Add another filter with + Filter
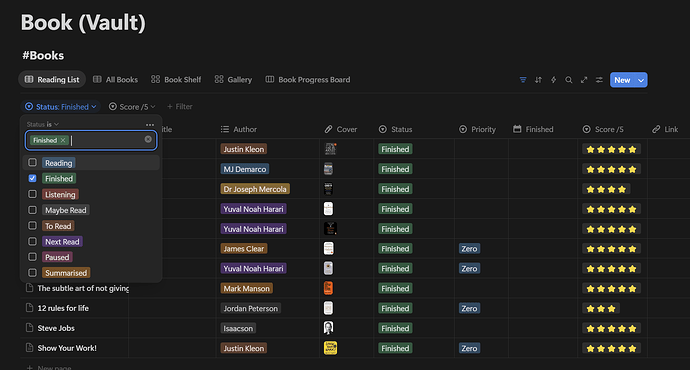690x370 pixels. tap(180, 106)
